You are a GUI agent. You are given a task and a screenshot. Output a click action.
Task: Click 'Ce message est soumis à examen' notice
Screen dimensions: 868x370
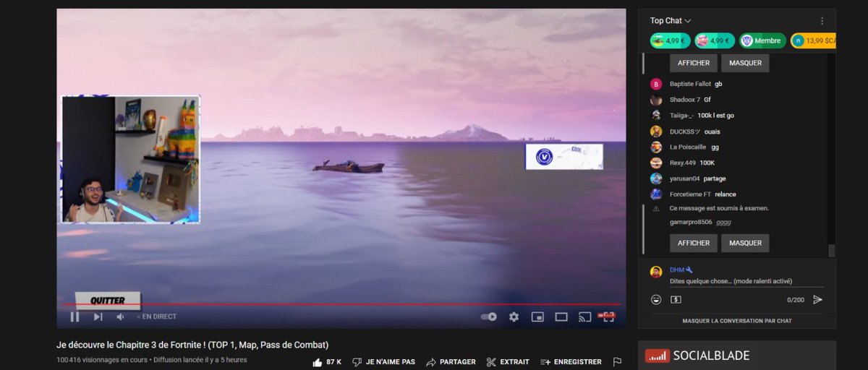point(719,208)
